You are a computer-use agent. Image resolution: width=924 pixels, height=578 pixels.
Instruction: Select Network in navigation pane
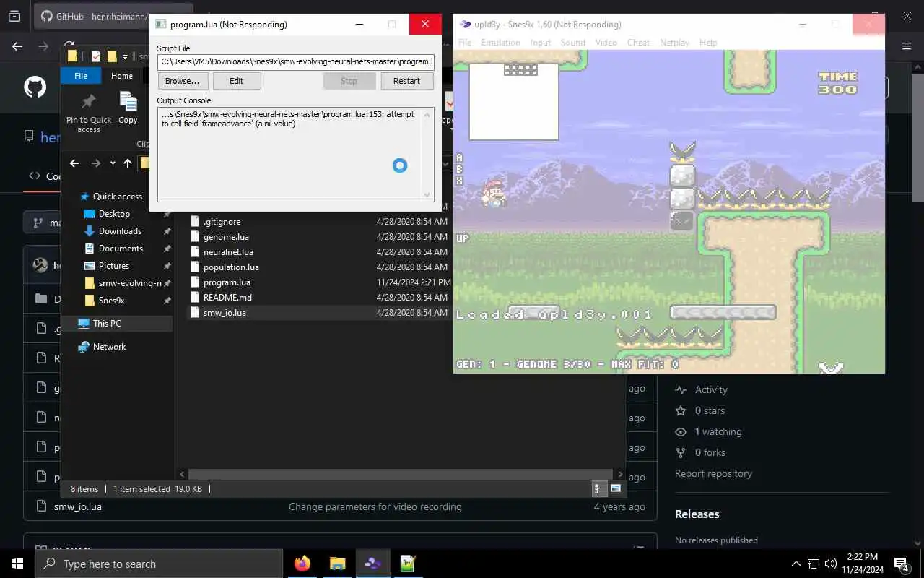(x=109, y=347)
